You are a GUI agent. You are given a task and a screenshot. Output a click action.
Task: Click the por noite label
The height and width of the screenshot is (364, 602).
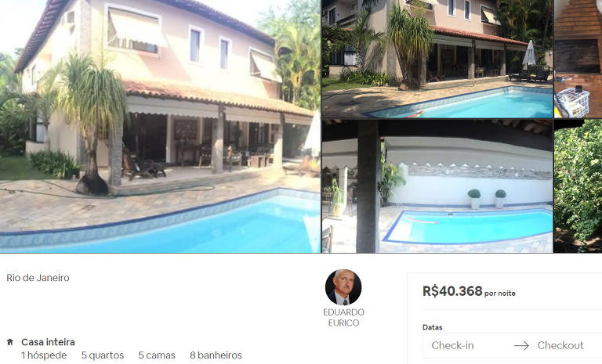point(500,294)
